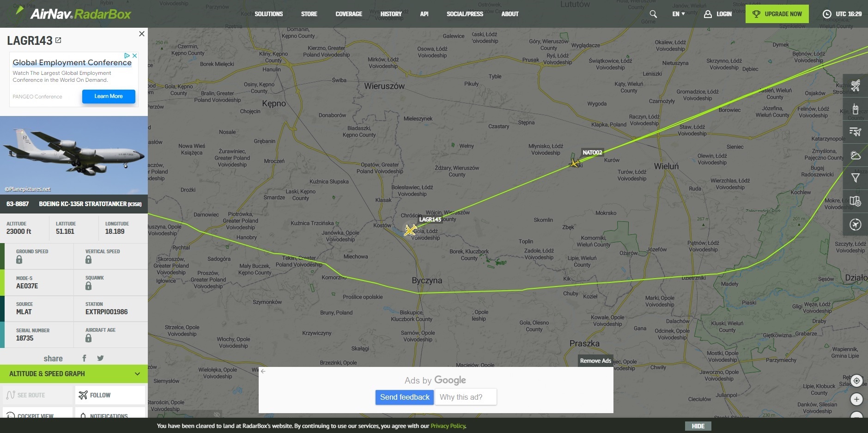Click the station value EXTRPI001986

[107, 312]
